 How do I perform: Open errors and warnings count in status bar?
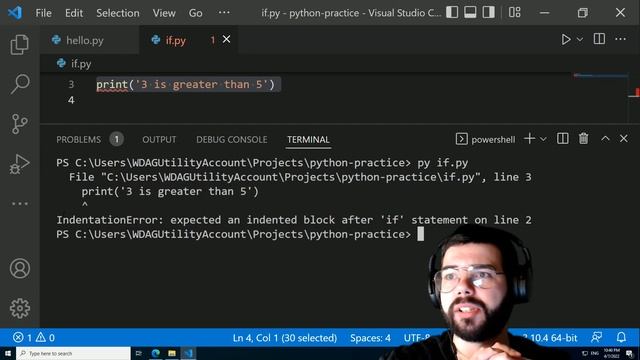[x=34, y=338]
